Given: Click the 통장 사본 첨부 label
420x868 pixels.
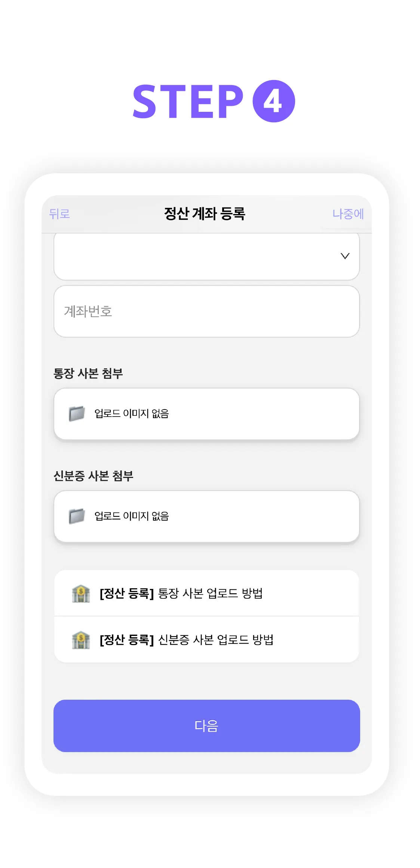Looking at the screenshot, I should pyautogui.click(x=88, y=373).
